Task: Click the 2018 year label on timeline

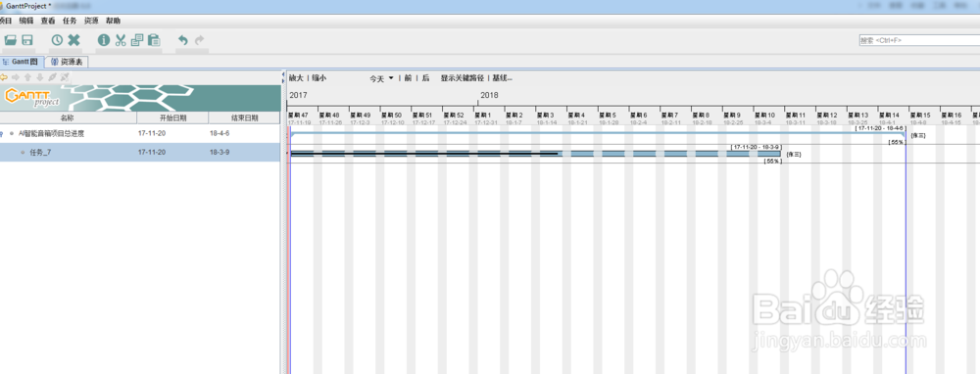Action: click(489, 96)
